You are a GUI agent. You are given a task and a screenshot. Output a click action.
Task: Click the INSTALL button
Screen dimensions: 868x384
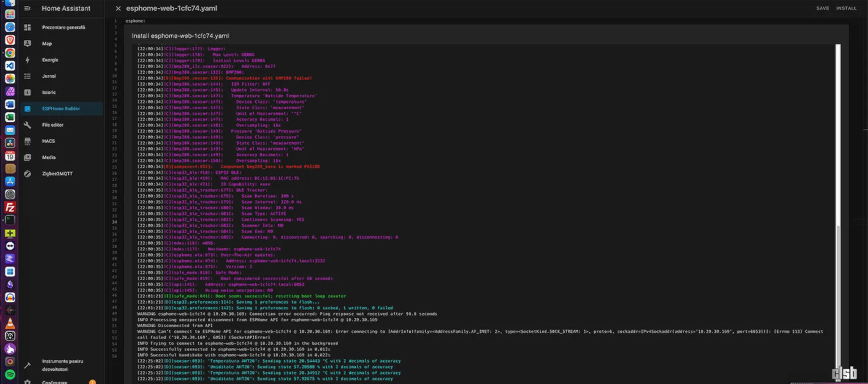pyautogui.click(x=846, y=8)
